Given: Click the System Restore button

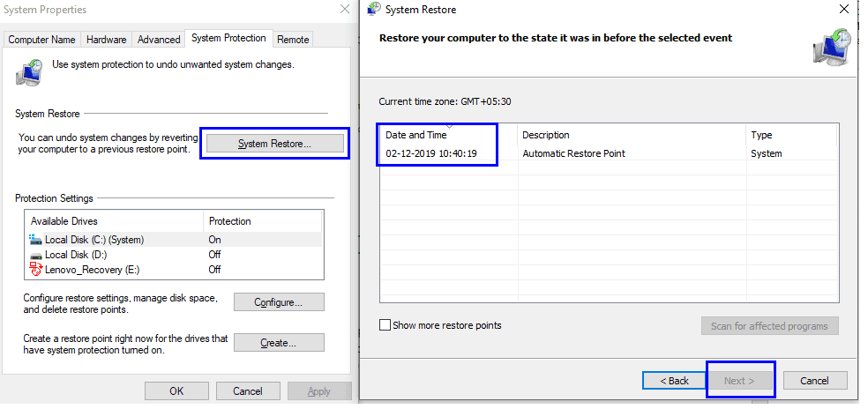Looking at the screenshot, I should point(273,144).
